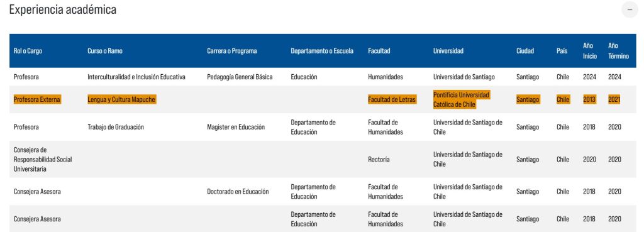Click the Ciudad column header
644x232 pixels.
[x=525, y=51]
